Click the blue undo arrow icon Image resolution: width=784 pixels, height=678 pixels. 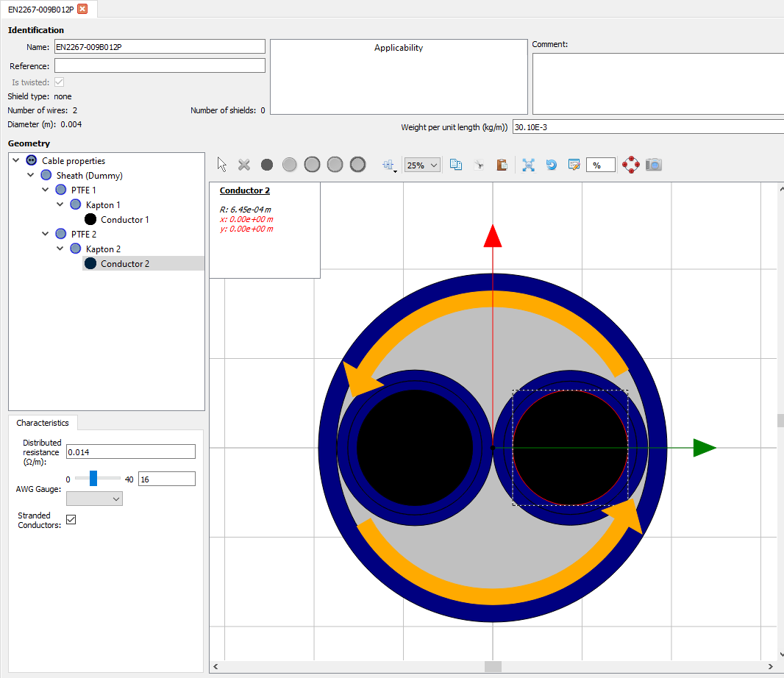click(x=551, y=165)
